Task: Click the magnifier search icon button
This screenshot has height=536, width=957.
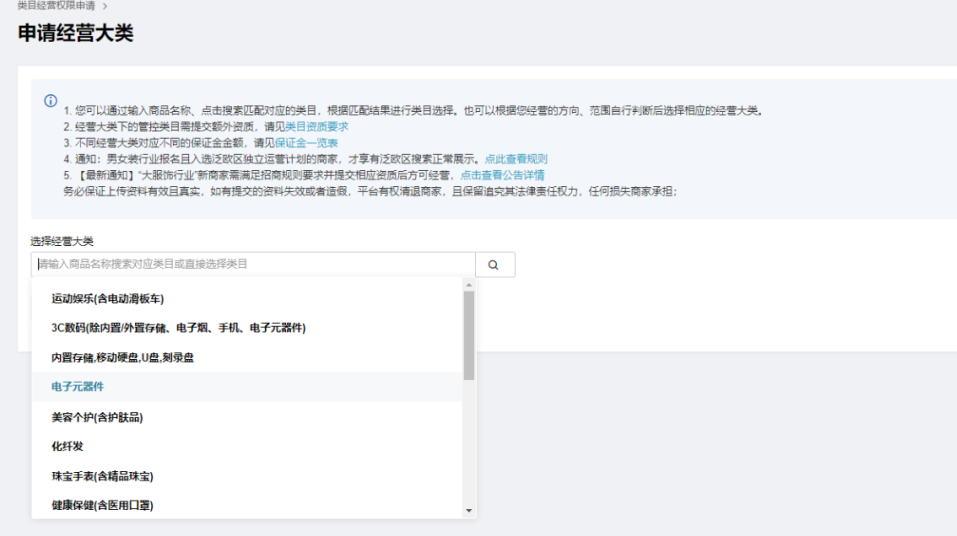Action: [x=494, y=265]
